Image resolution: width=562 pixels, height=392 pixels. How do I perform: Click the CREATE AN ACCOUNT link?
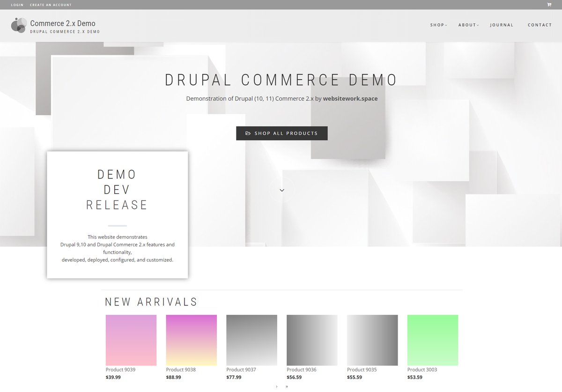[x=50, y=4]
